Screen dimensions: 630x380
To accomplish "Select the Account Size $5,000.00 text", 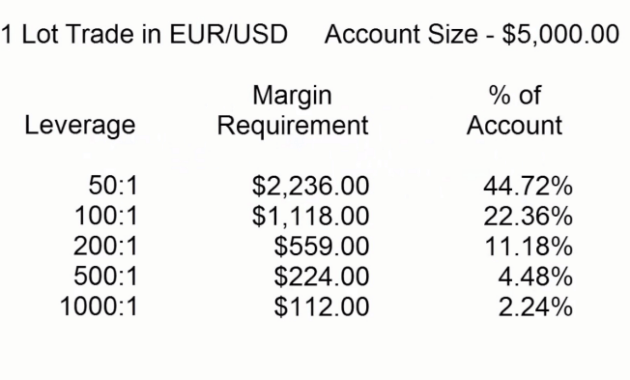I will 472,34.
